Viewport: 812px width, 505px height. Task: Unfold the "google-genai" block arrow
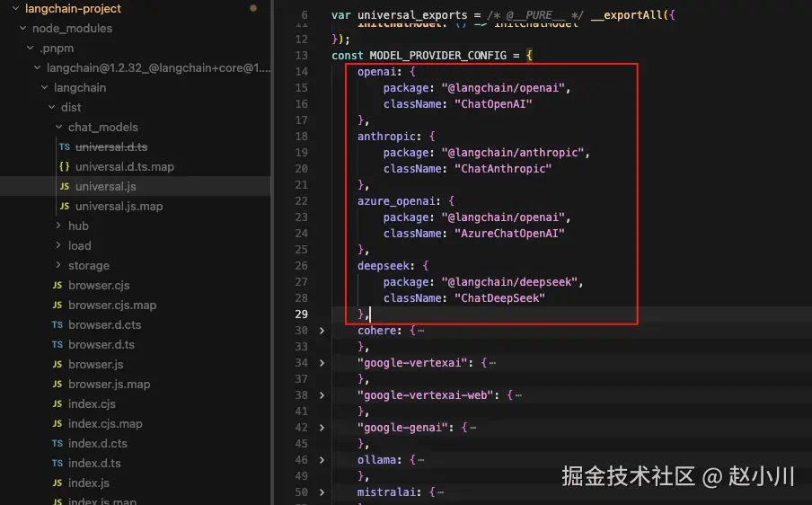click(322, 428)
